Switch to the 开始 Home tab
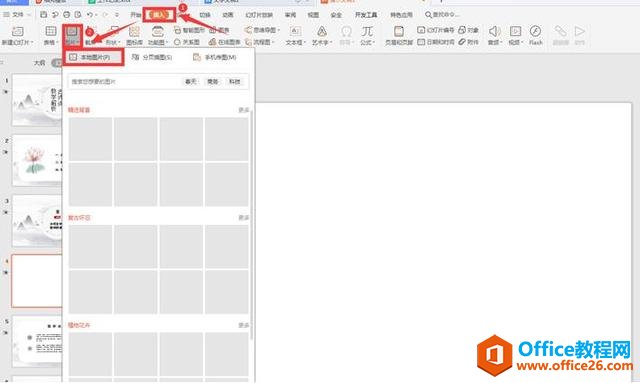This screenshot has width=640, height=383. (136, 15)
